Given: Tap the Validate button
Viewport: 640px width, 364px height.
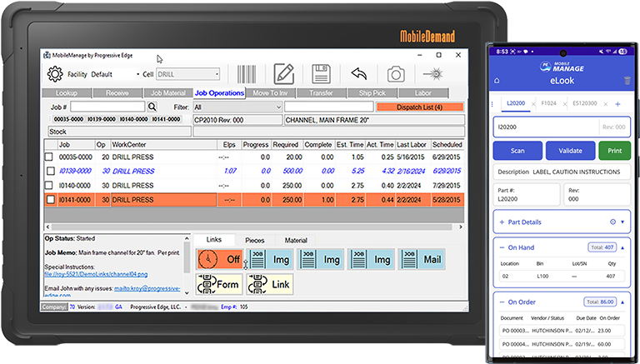Looking at the screenshot, I should coord(570,151).
